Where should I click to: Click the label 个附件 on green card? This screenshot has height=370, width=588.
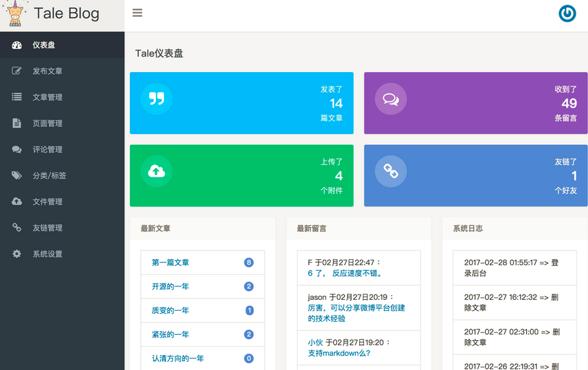[x=331, y=190]
